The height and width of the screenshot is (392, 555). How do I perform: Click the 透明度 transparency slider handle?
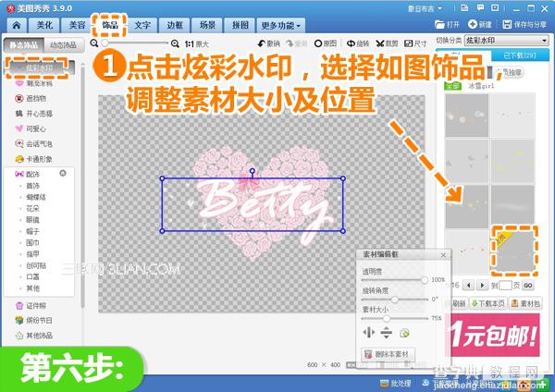point(425,279)
